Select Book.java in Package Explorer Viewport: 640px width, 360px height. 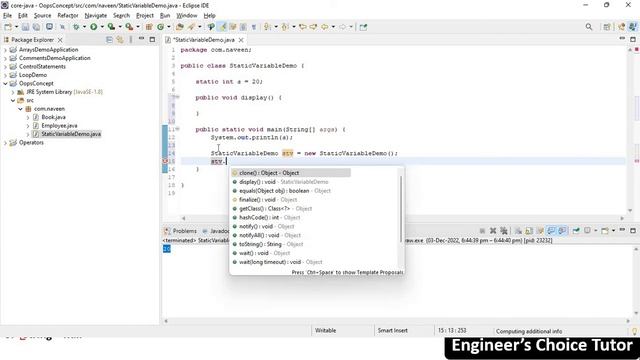(53, 117)
